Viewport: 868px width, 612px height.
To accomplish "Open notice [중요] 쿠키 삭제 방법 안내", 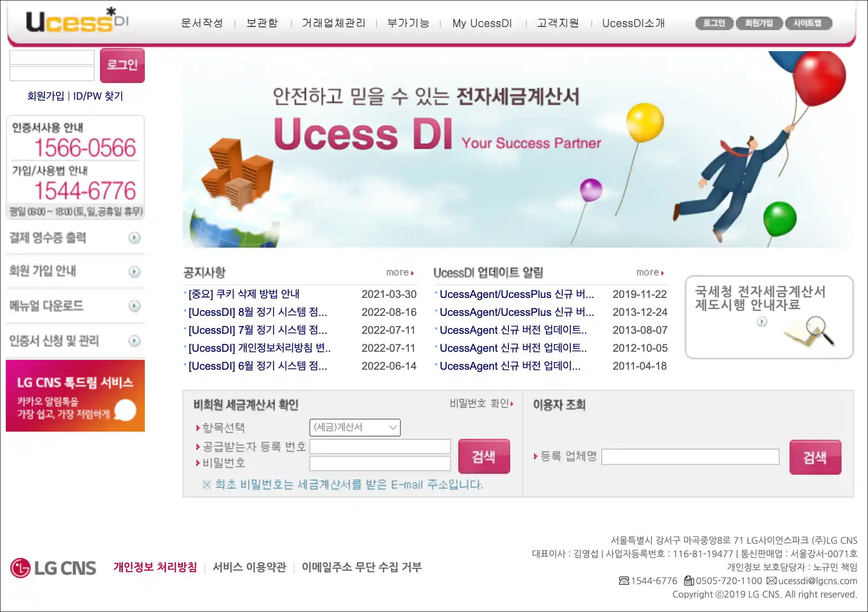I will [x=244, y=294].
